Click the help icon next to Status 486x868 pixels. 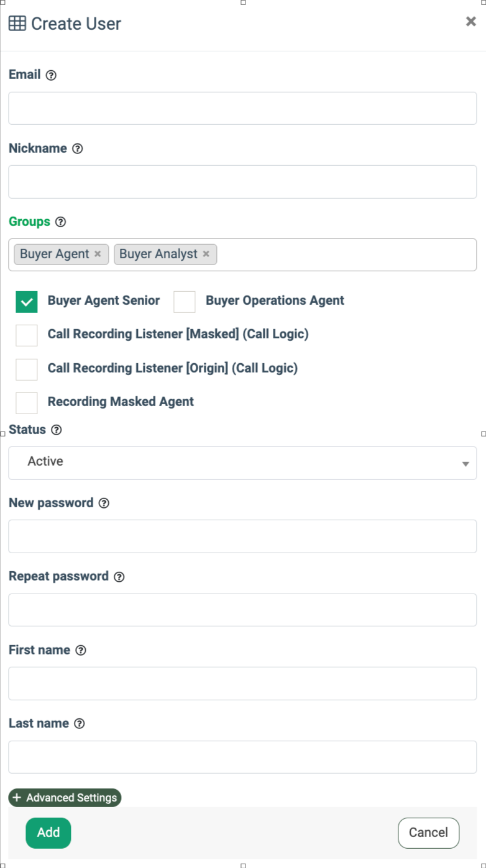pyautogui.click(x=57, y=430)
